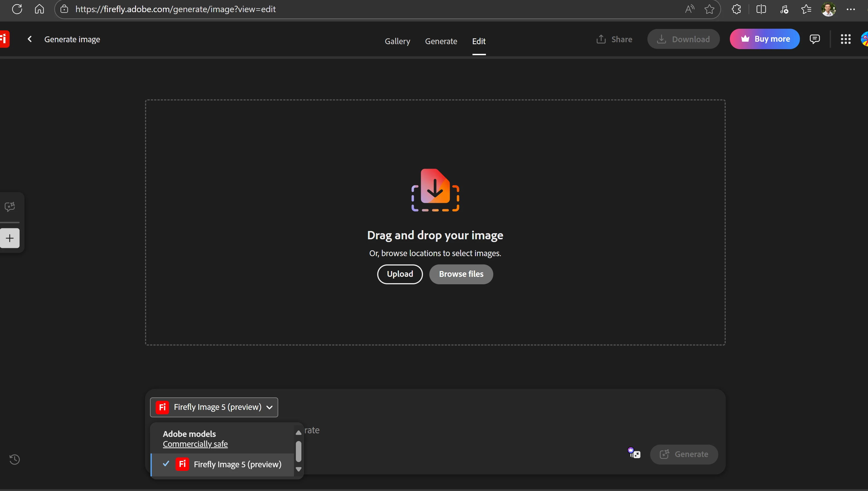Screen dimensions: 868x491
Task: Click the browser home icon
Action: click(39, 9)
